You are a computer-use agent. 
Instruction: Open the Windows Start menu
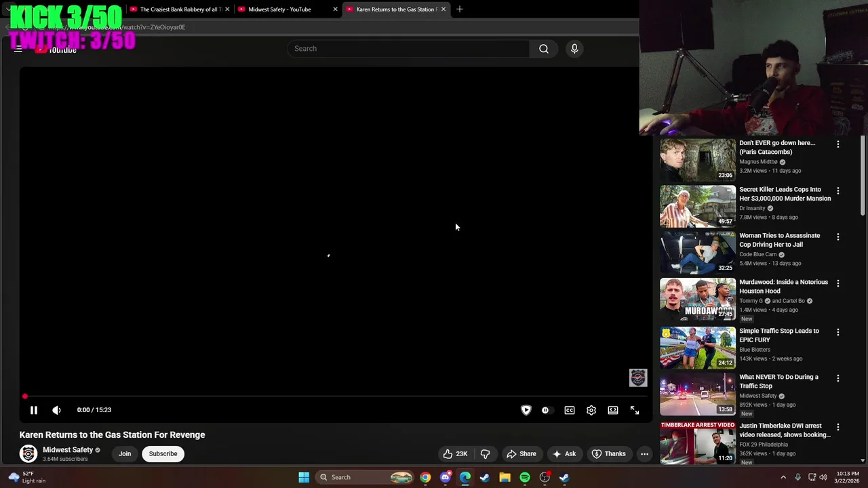(304, 477)
